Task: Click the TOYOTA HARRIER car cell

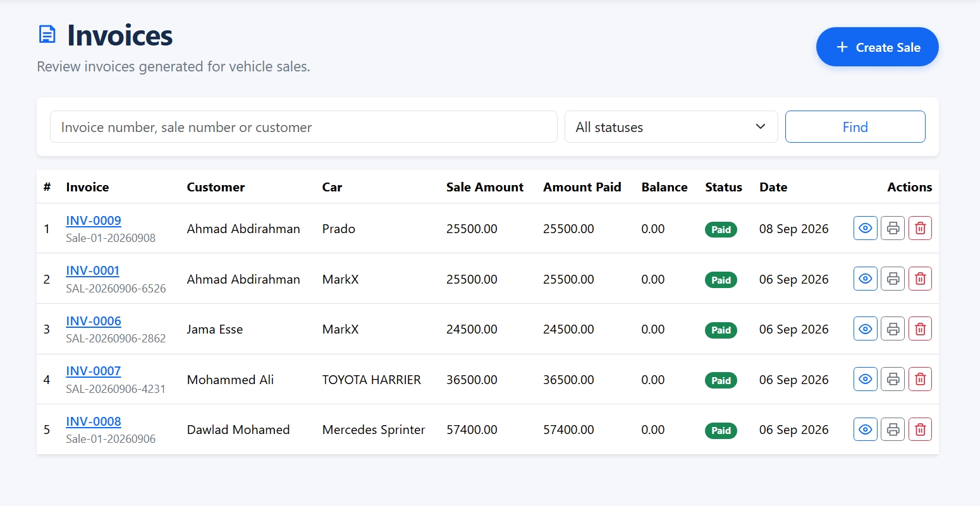Action: click(372, 380)
